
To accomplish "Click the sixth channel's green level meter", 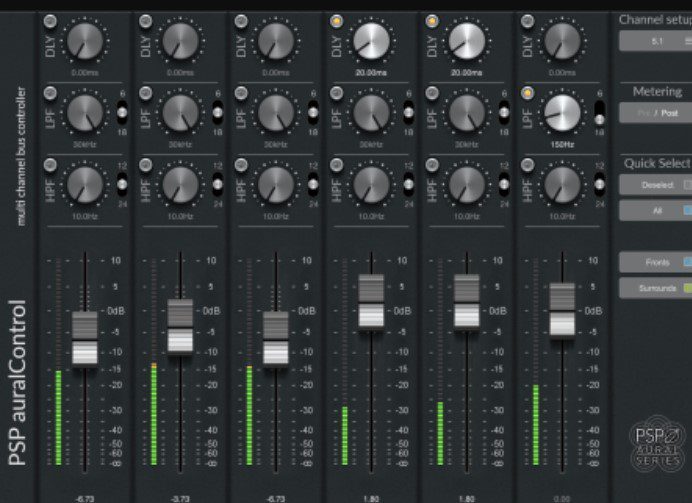I will pyautogui.click(x=536, y=424).
